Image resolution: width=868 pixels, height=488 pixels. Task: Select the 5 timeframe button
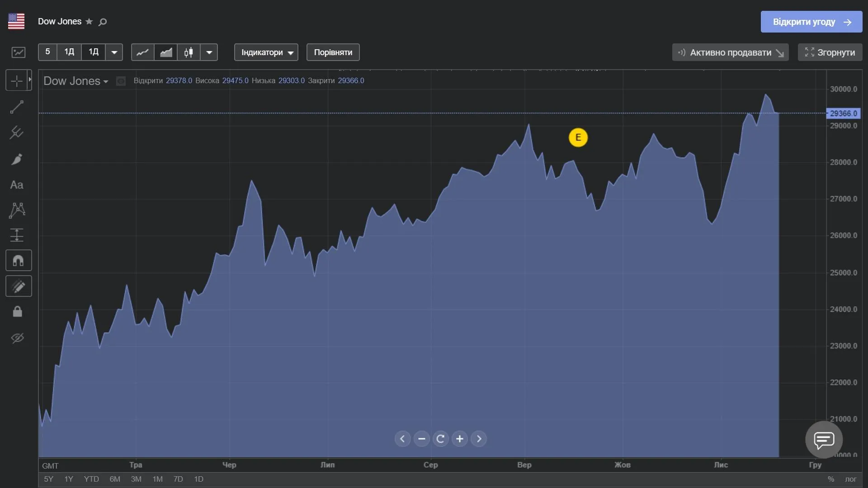click(47, 52)
